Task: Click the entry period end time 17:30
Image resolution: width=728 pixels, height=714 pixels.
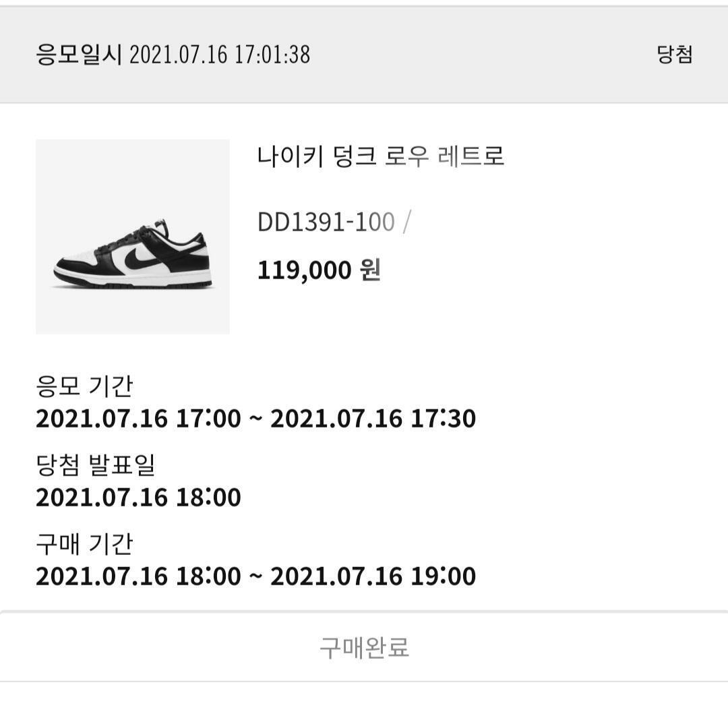Action: tap(444, 419)
